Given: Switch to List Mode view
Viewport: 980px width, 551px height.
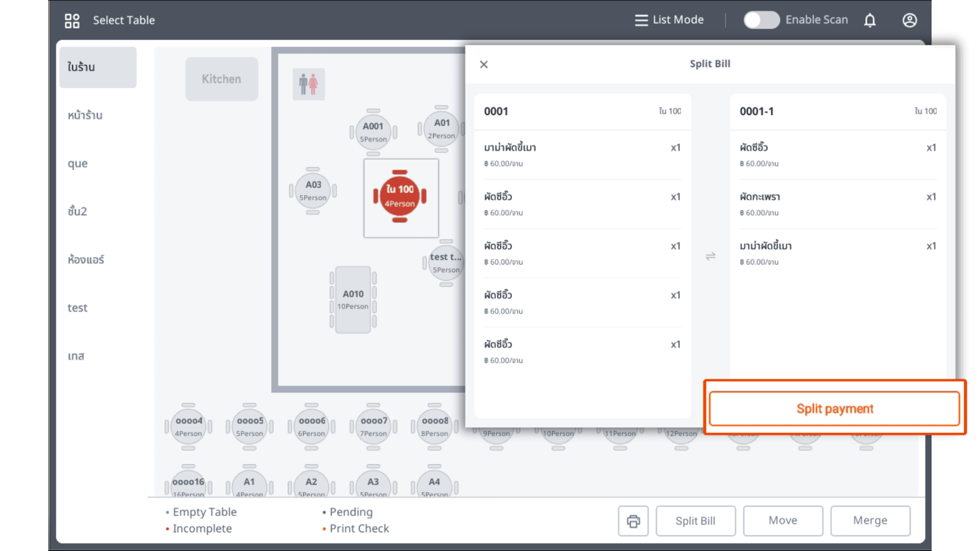Looking at the screenshot, I should (669, 20).
